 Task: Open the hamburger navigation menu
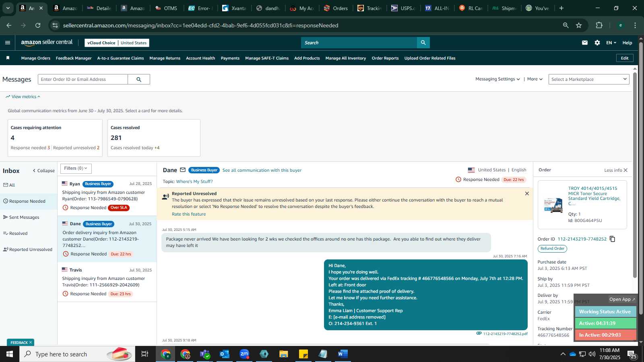point(8,43)
